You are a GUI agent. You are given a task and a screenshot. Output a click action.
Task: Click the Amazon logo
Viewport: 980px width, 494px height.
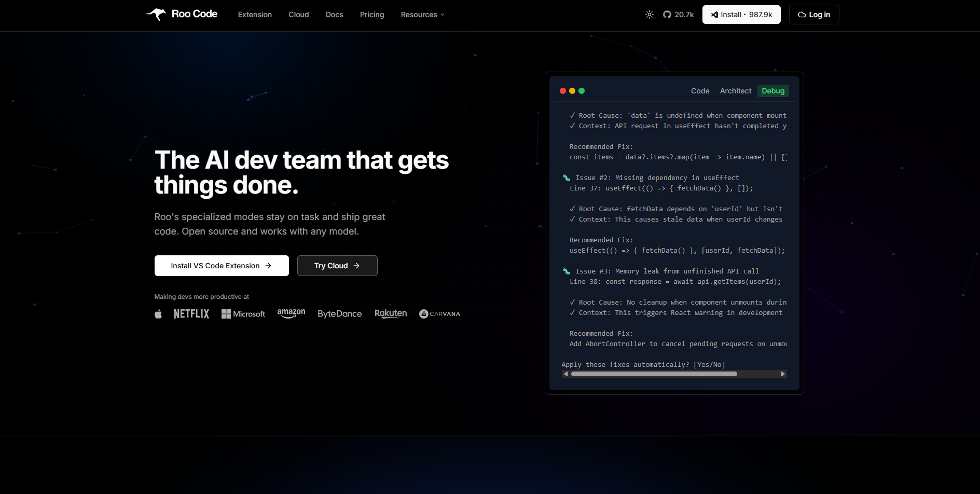[x=291, y=313]
